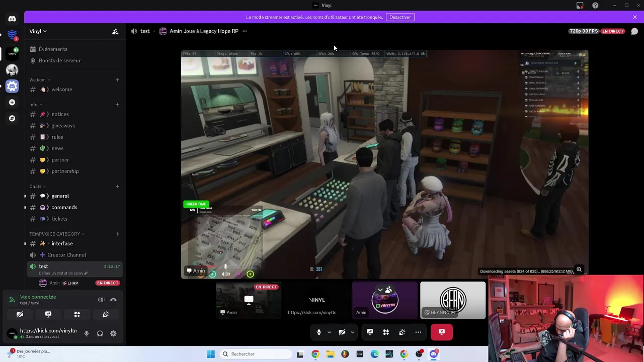Open soundboard in the voice panel

pyautogui.click(x=106, y=314)
